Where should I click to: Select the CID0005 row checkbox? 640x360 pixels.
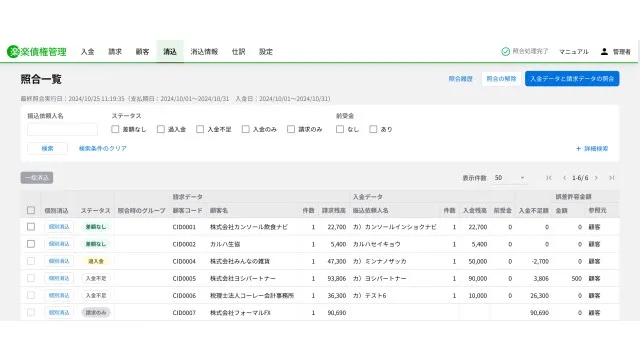coord(31,278)
